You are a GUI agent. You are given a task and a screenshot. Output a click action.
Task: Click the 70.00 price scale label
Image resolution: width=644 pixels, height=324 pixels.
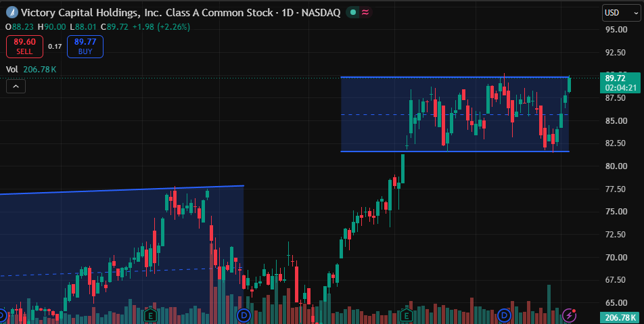pyautogui.click(x=617, y=257)
